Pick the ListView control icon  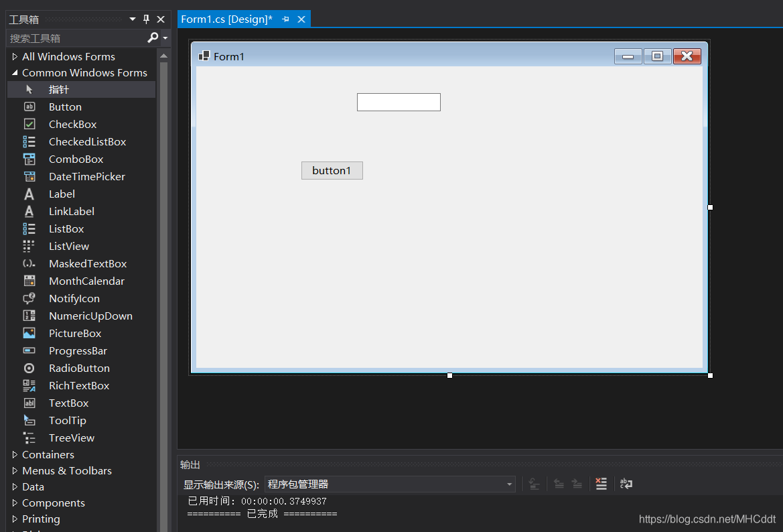click(29, 247)
